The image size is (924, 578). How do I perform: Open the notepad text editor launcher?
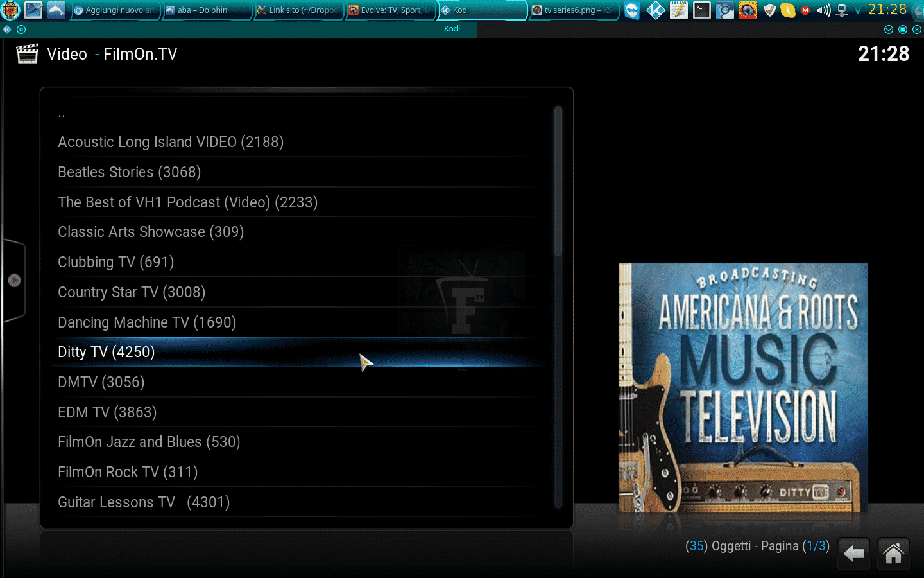(679, 10)
